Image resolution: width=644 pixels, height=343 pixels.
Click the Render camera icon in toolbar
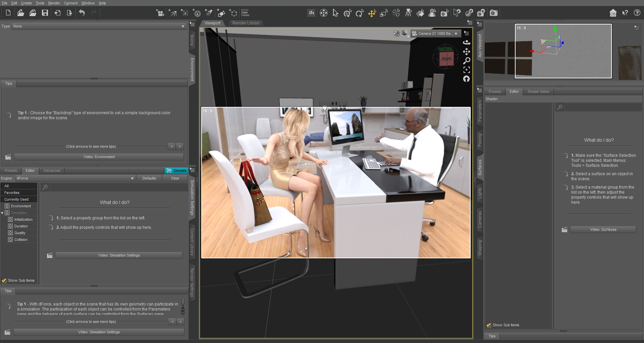click(x=493, y=13)
